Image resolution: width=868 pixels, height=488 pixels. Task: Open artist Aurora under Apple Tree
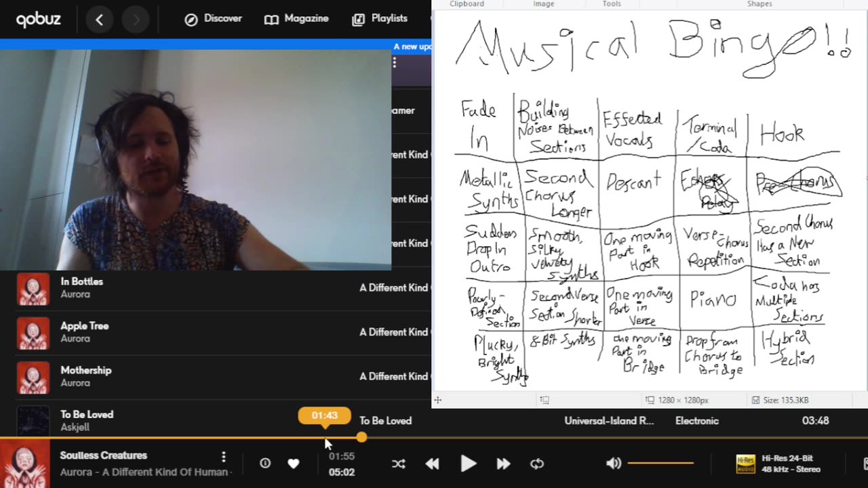point(75,338)
